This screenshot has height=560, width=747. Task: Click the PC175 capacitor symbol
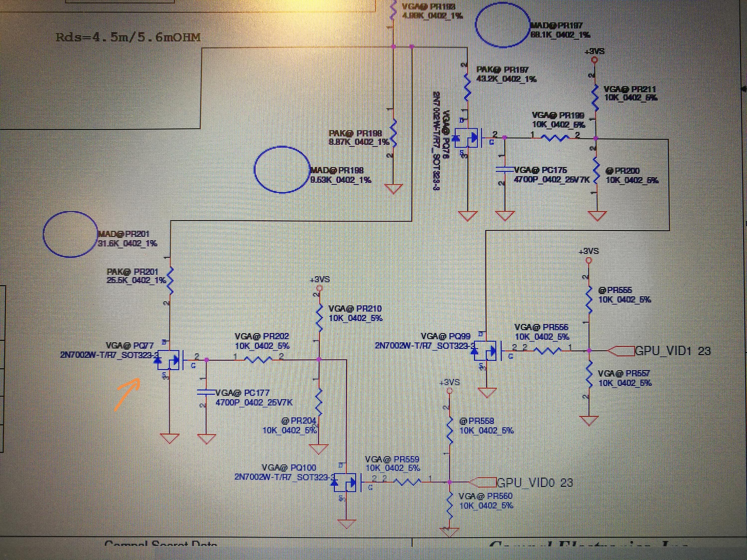point(504,169)
